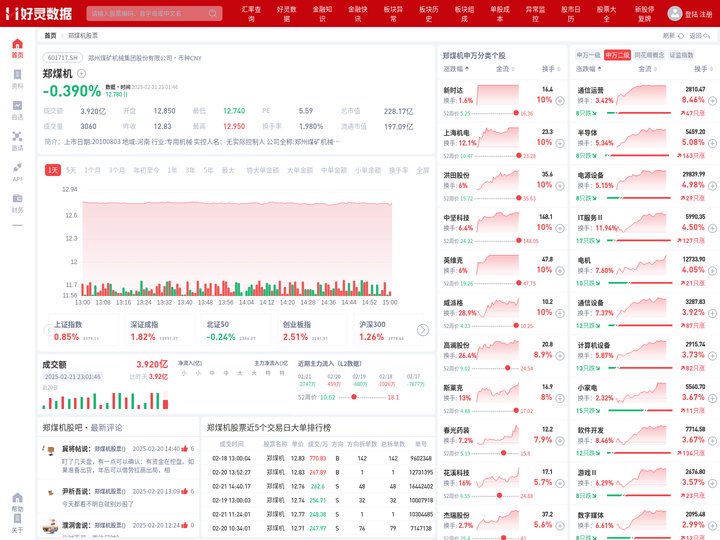Add 洪田股份 to watchlist with plus icon
This screenshot has width=720, height=540.
[x=560, y=186]
